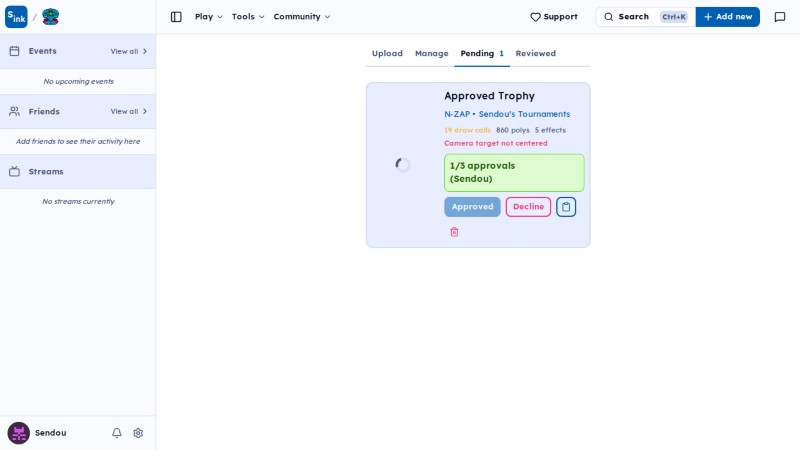Click the Sendou username
This screenshot has height=450, width=800.
(51, 433)
